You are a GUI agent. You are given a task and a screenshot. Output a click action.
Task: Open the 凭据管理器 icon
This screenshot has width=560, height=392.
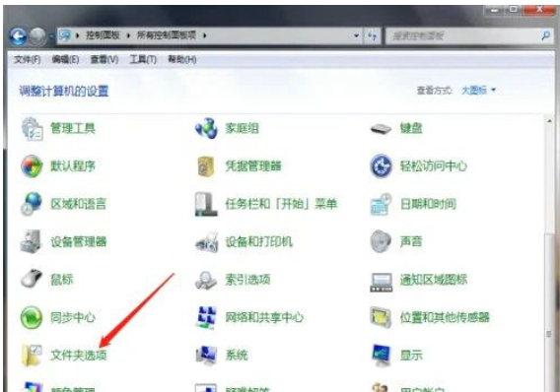click(206, 166)
